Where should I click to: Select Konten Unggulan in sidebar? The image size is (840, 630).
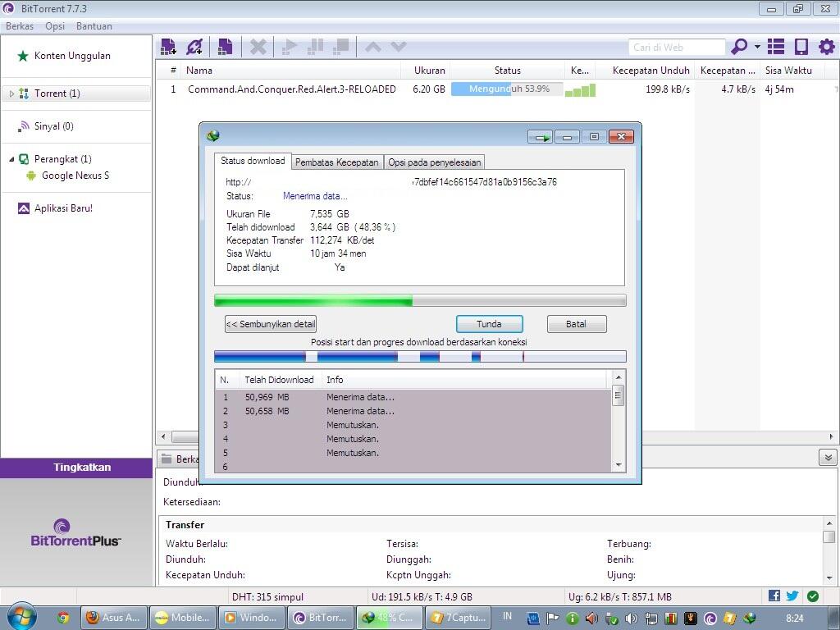(x=72, y=56)
